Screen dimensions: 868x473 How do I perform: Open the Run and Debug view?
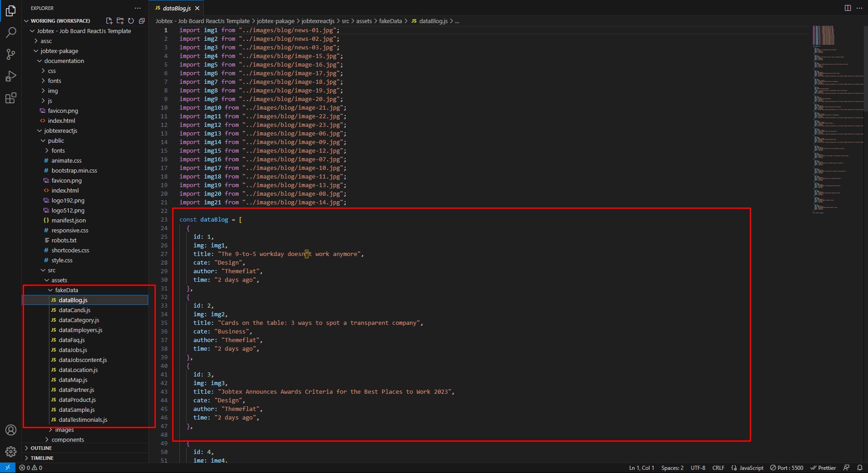point(11,76)
